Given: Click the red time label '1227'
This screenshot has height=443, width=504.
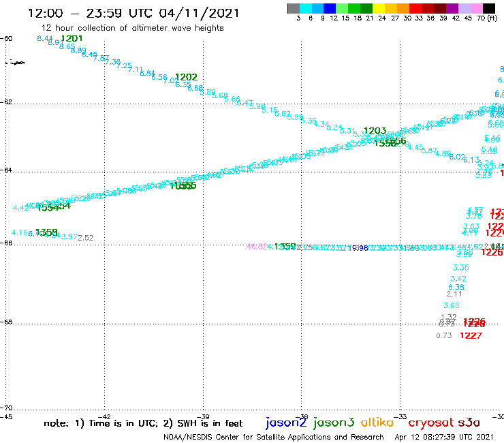Looking at the screenshot, I should [x=471, y=335].
